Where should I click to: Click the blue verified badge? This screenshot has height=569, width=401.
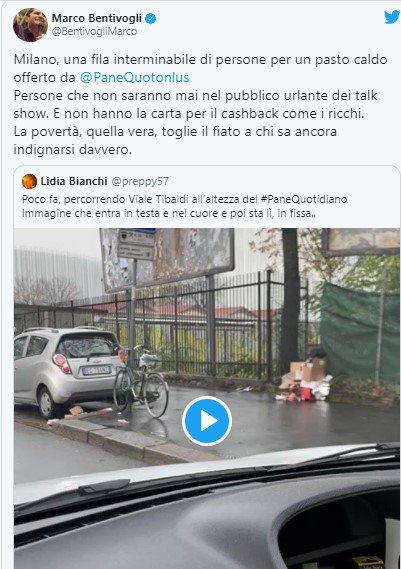click(x=151, y=18)
